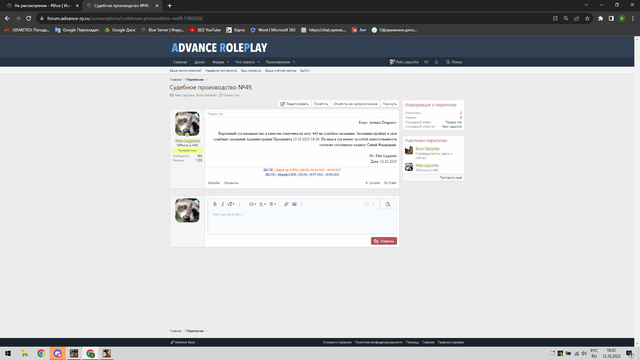The image size is (640, 360).
Task: Click the Жалоба link under the message
Action: tap(214, 183)
